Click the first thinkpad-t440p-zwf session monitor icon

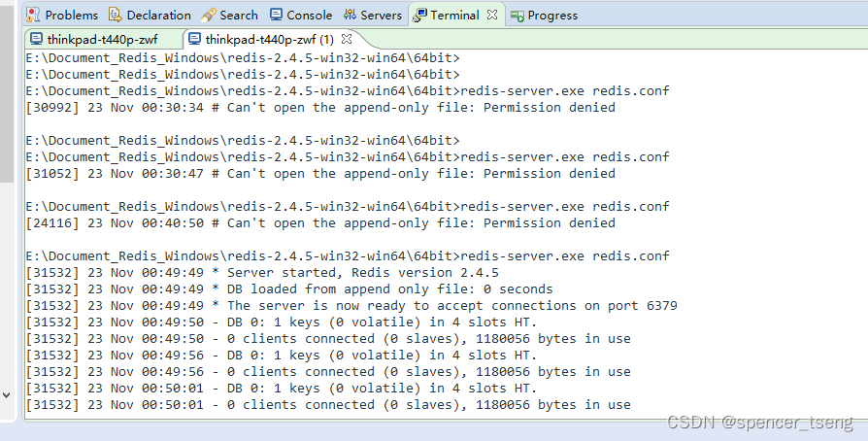[x=36, y=39]
